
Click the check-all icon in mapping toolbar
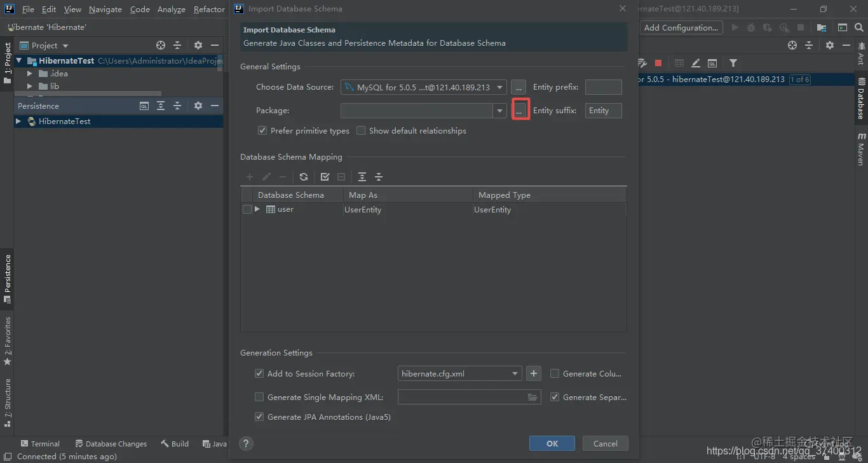click(325, 177)
